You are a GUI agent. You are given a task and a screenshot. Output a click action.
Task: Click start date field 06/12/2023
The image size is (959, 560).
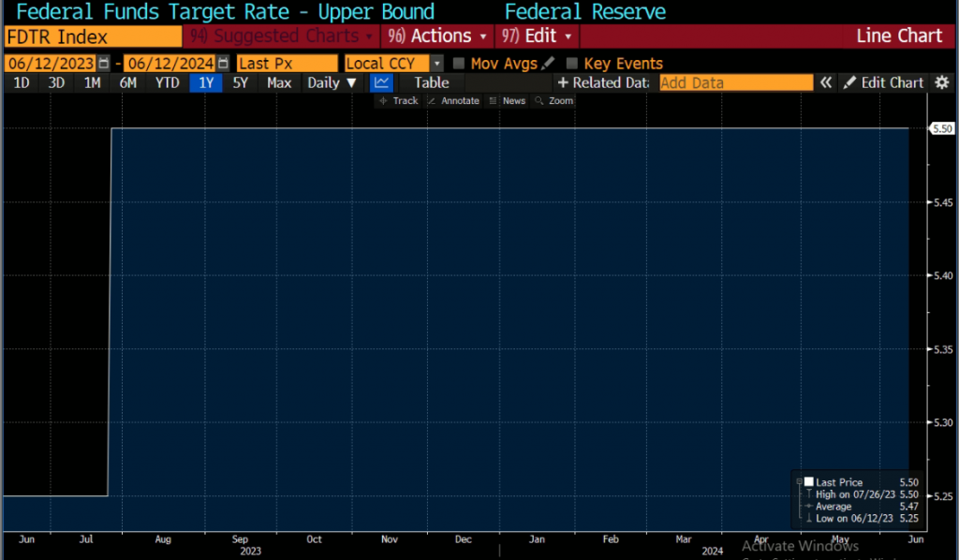51,64
